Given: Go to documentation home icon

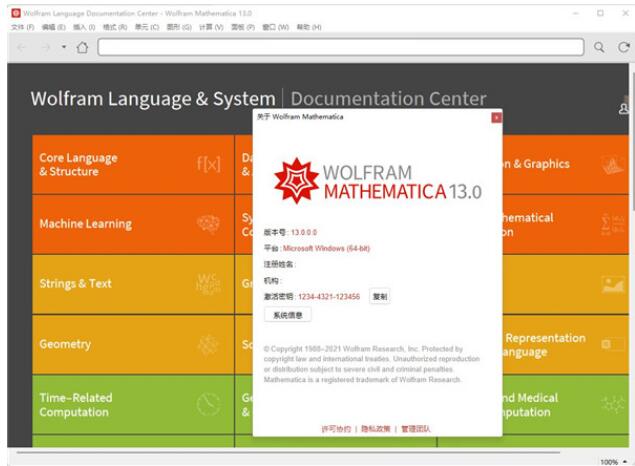Looking at the screenshot, I should click(x=82, y=47).
